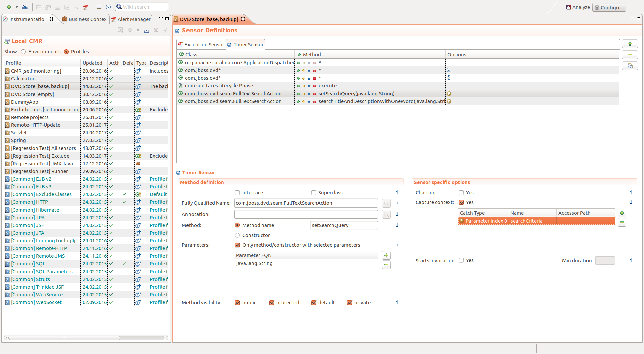Select searchTitleAndDescriptionWithOneWord sensor row
Viewport: 644px width, 354px height.
coord(398,101)
